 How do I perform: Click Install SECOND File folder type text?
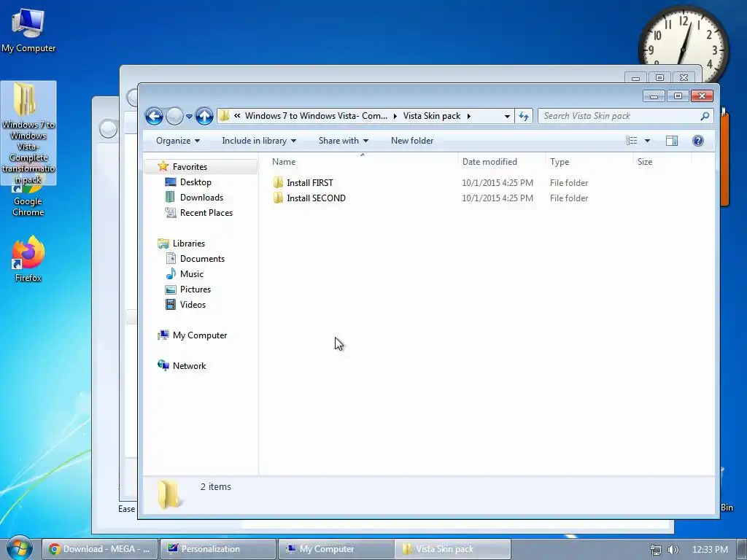(569, 198)
